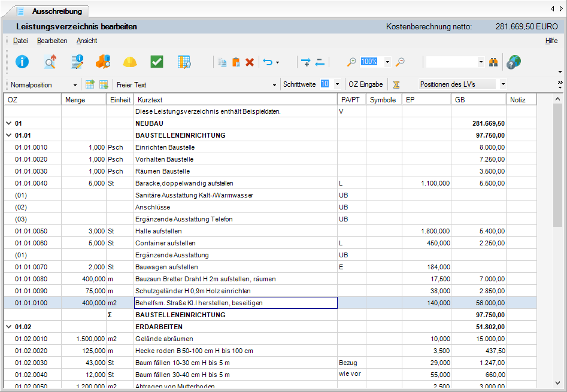Open the Normalposition type dropdown
The image size is (567, 392).
(x=75, y=85)
